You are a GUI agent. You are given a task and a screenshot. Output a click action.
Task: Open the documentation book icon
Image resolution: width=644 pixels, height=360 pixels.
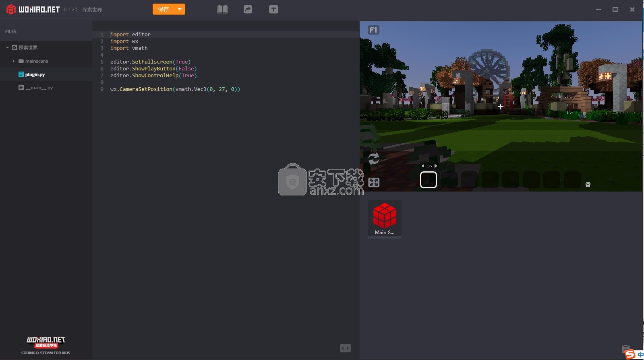[x=222, y=9]
